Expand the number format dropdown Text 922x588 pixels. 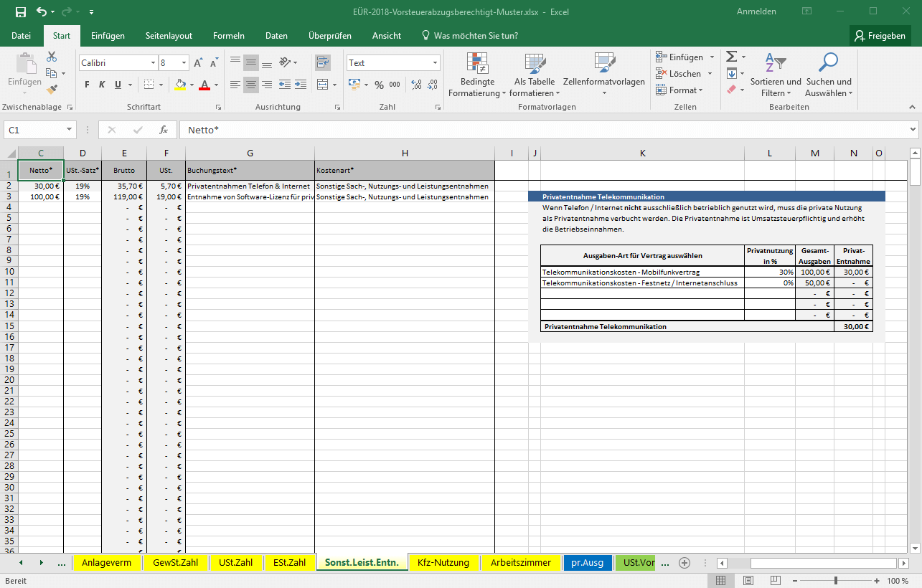point(435,63)
